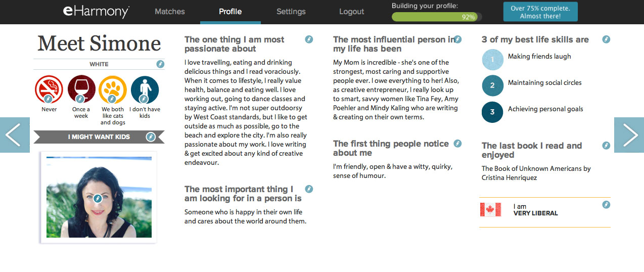
Task: Edit the 'first thing people notice' pencil icon
Action: tap(457, 144)
